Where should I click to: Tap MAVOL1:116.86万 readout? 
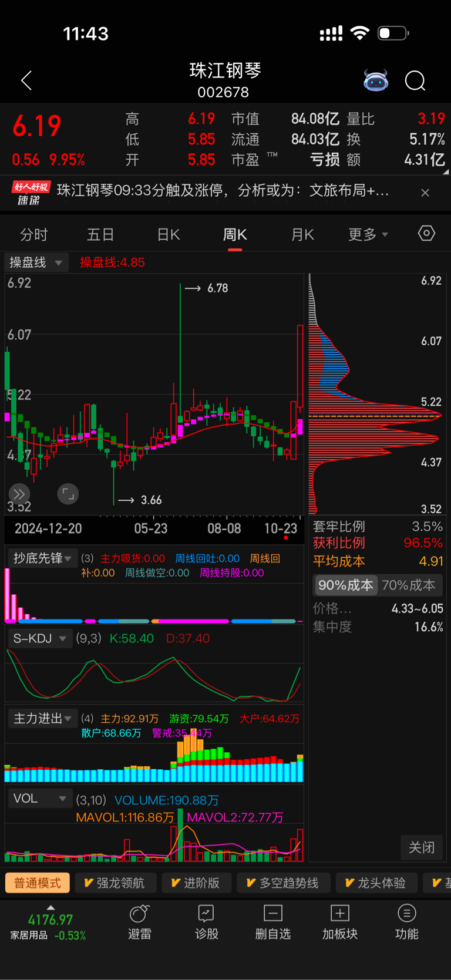125,817
